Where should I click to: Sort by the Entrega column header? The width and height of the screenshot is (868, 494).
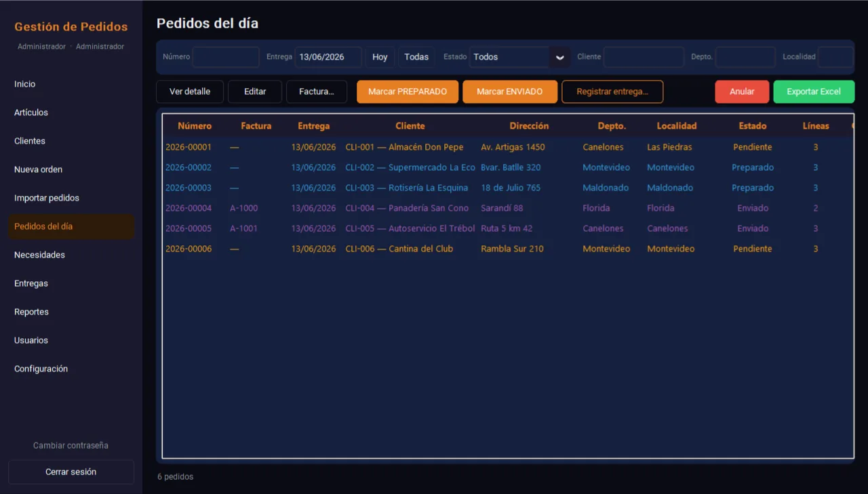314,126
